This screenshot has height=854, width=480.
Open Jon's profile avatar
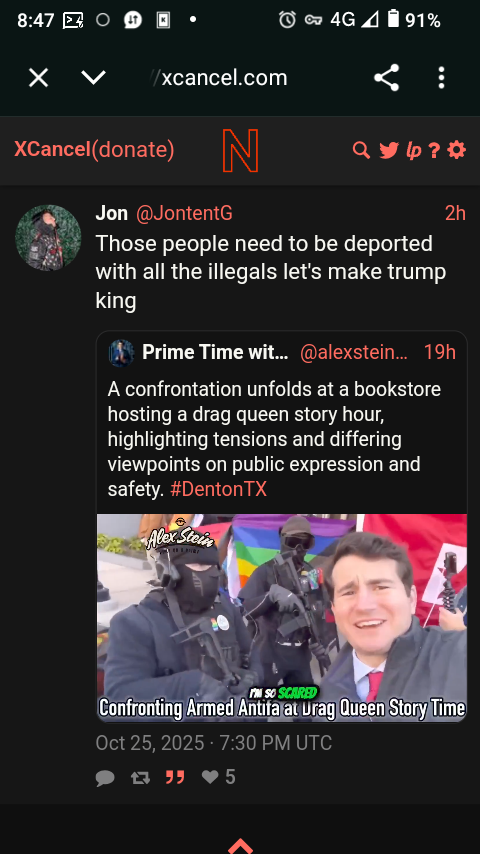point(48,237)
